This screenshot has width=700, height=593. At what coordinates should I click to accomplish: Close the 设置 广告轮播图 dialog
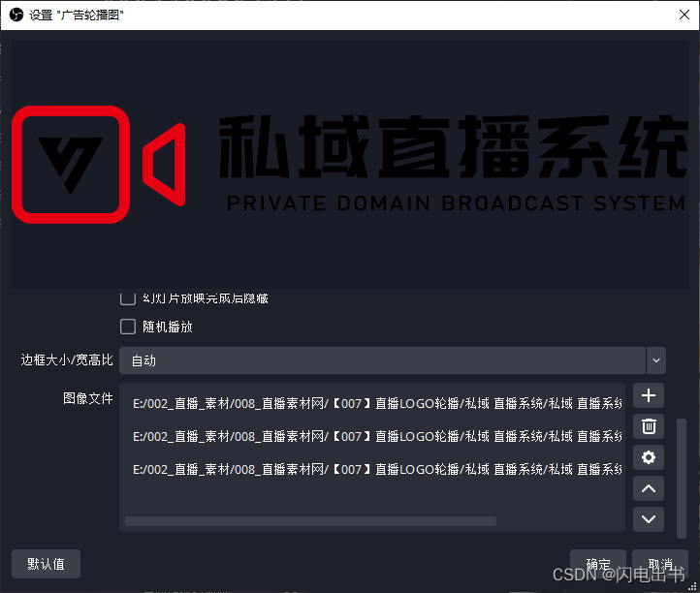pos(684,15)
